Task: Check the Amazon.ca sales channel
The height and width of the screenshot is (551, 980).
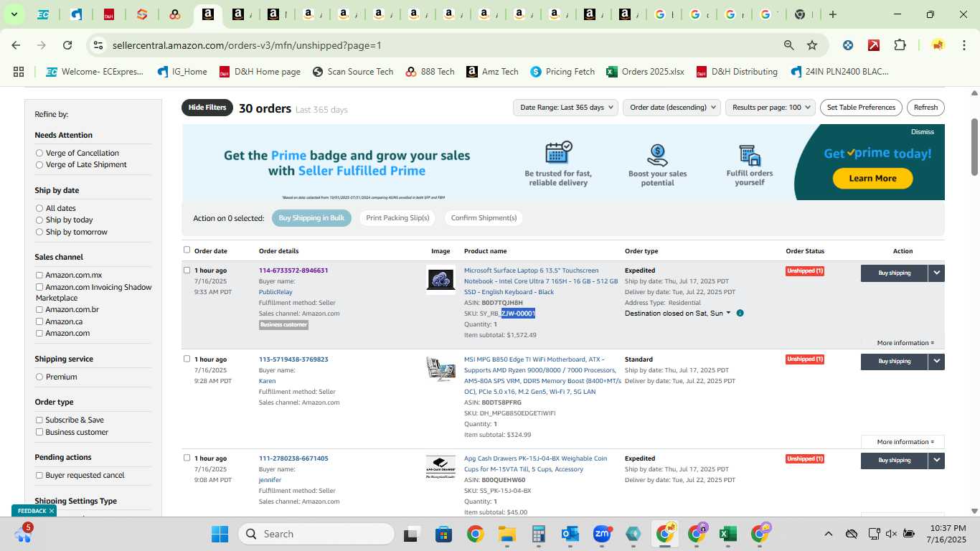Action: tap(39, 321)
